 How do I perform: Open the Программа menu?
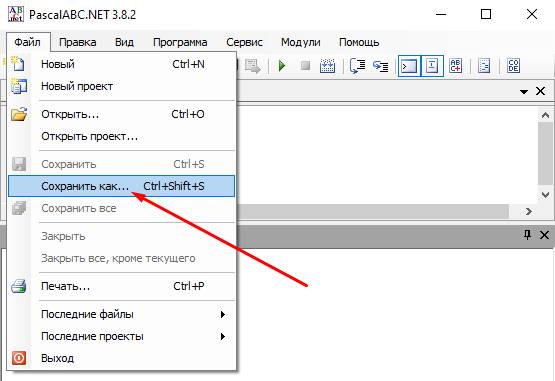180,42
